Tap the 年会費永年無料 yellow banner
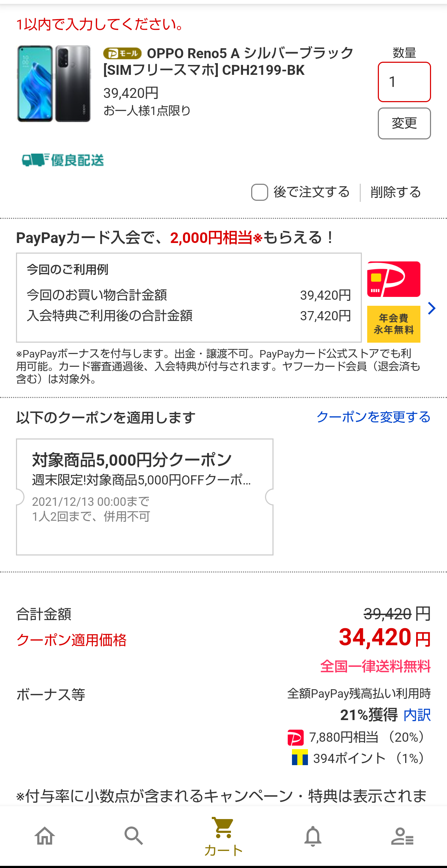 (393, 324)
